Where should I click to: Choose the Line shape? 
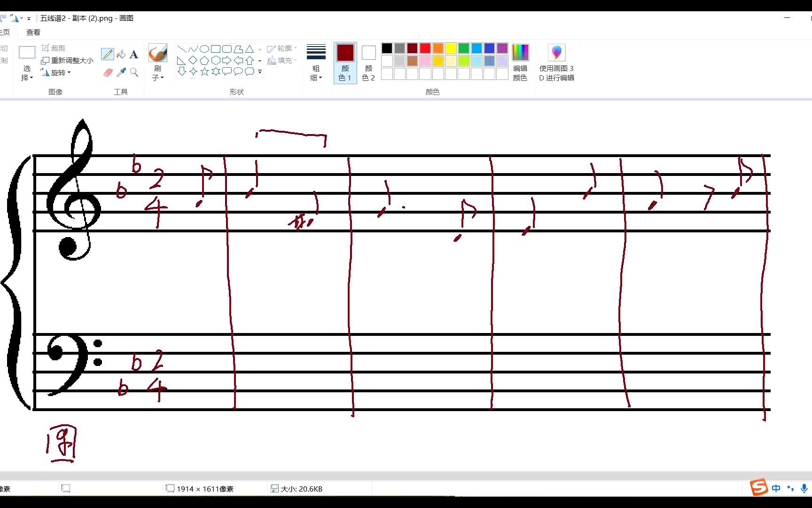(x=181, y=49)
